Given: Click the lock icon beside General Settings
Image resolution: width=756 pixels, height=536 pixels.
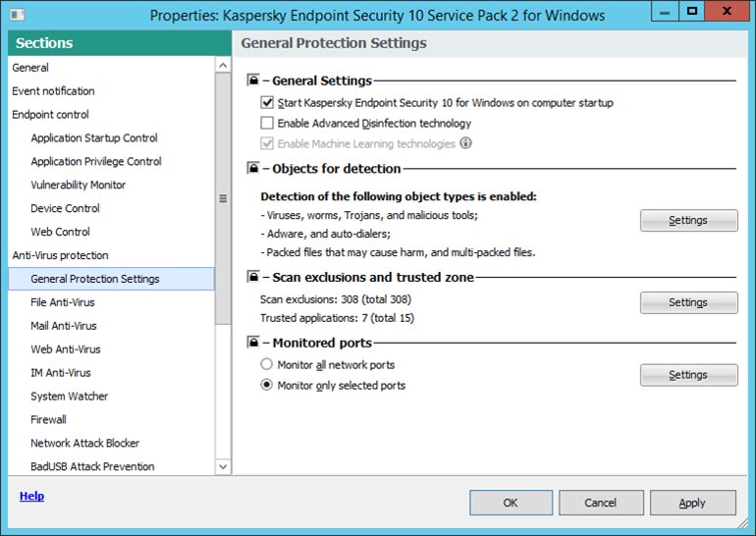Looking at the screenshot, I should click(x=252, y=80).
